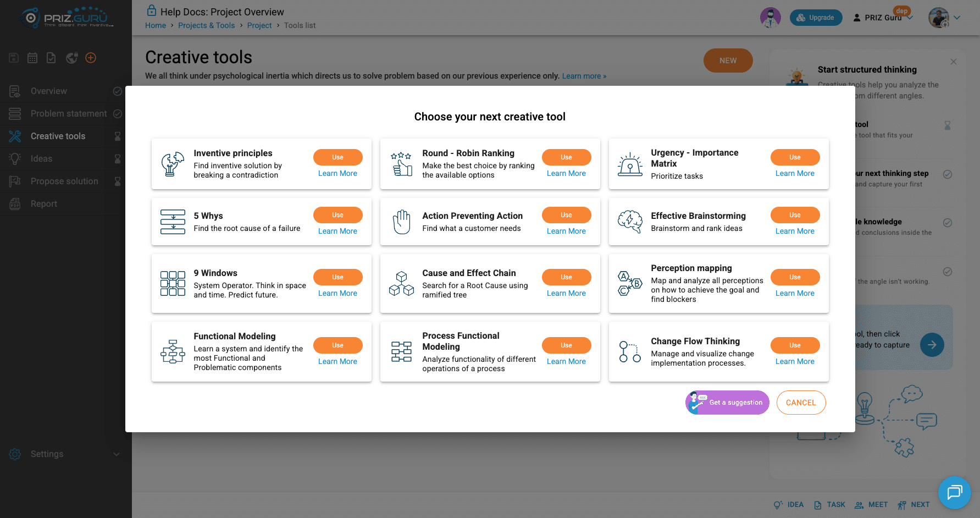Click the blue arrow circle button
The image size is (980, 518).
tap(932, 345)
